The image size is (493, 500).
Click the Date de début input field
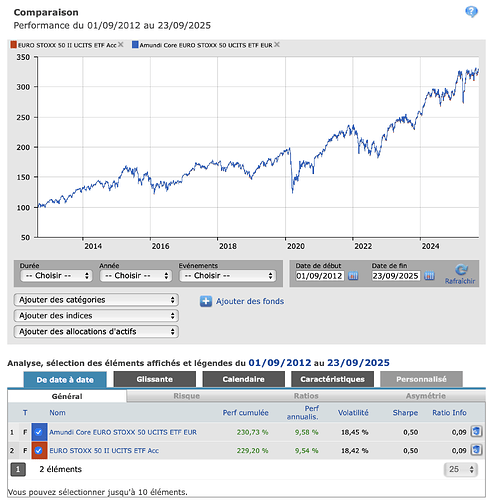[320, 276]
